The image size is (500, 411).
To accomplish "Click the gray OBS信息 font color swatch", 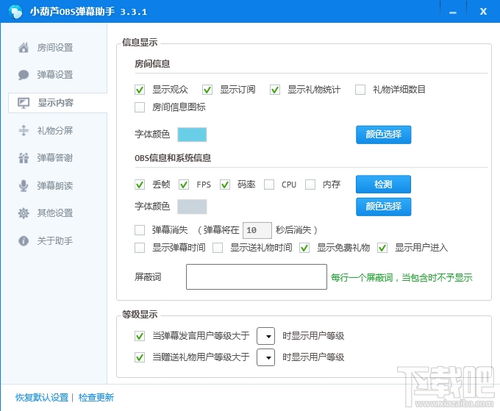I will pos(192,207).
